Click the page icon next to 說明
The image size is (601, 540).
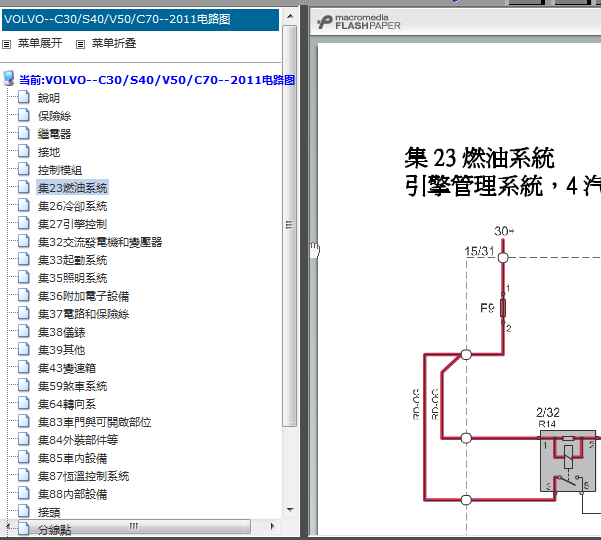pyautogui.click(x=24, y=97)
